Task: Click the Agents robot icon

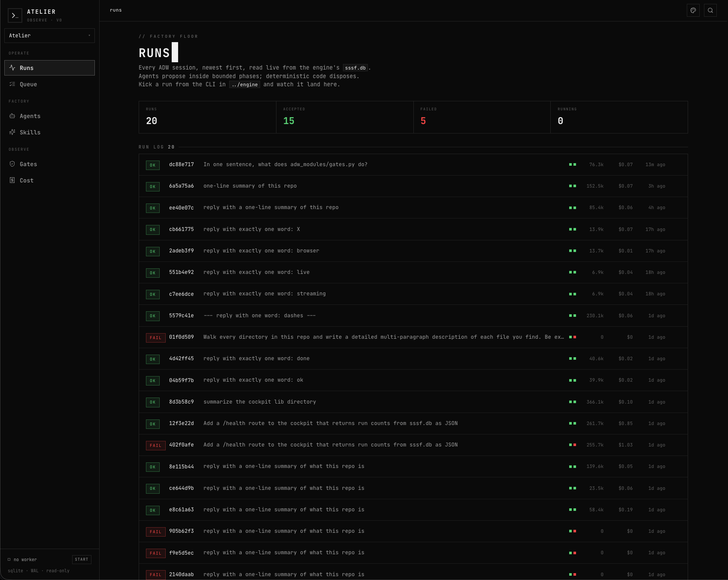Action: 12,116
